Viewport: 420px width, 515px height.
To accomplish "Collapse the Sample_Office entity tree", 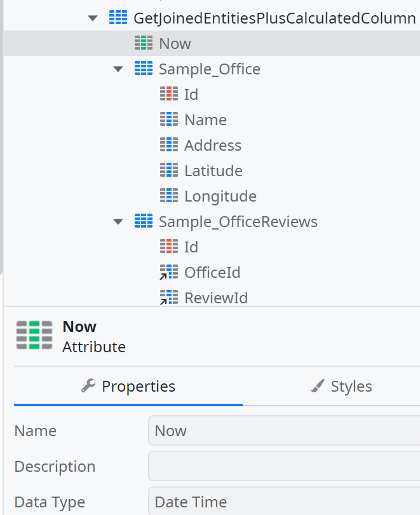I will tap(118, 69).
